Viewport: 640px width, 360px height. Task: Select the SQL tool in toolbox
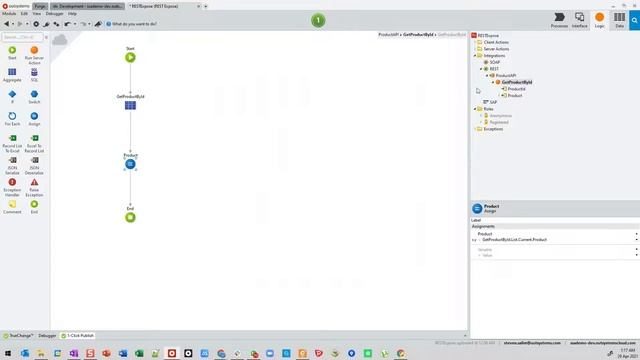pyautogui.click(x=34, y=75)
